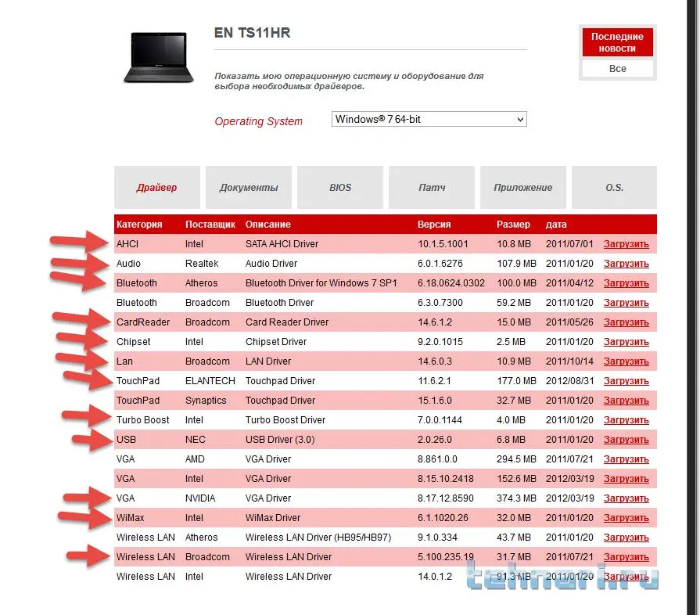This screenshot has height=615, width=700.
Task: Switch to the Документы tab
Action: click(x=249, y=187)
